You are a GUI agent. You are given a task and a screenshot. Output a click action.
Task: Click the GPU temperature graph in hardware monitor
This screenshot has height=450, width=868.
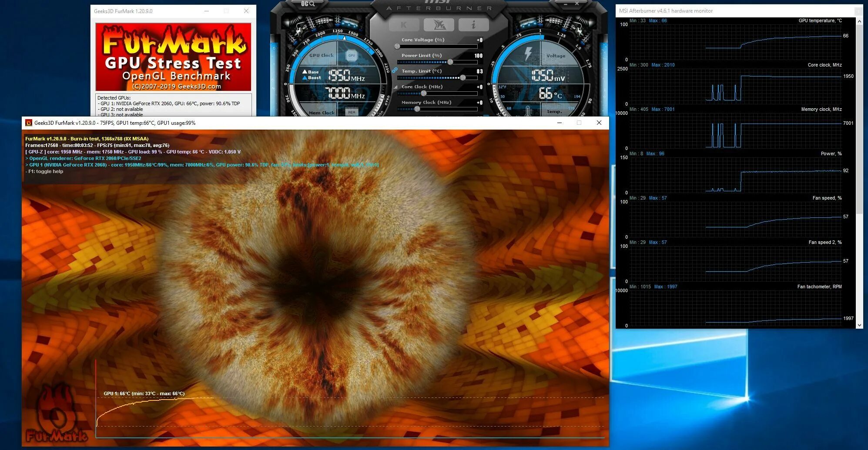point(736,42)
